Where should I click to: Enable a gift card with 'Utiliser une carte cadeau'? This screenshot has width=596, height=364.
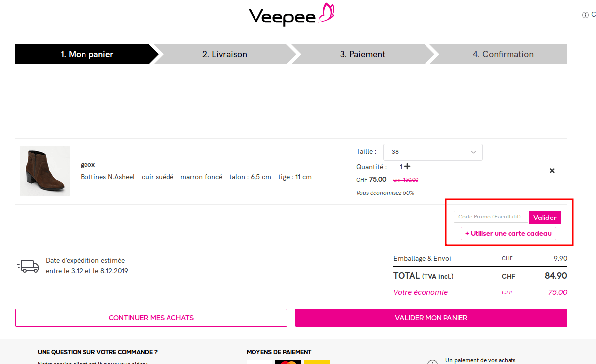click(x=508, y=233)
